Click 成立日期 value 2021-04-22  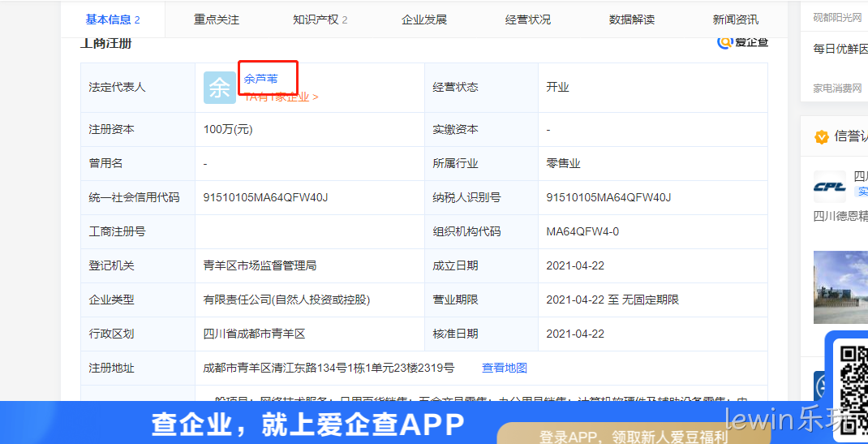point(575,265)
